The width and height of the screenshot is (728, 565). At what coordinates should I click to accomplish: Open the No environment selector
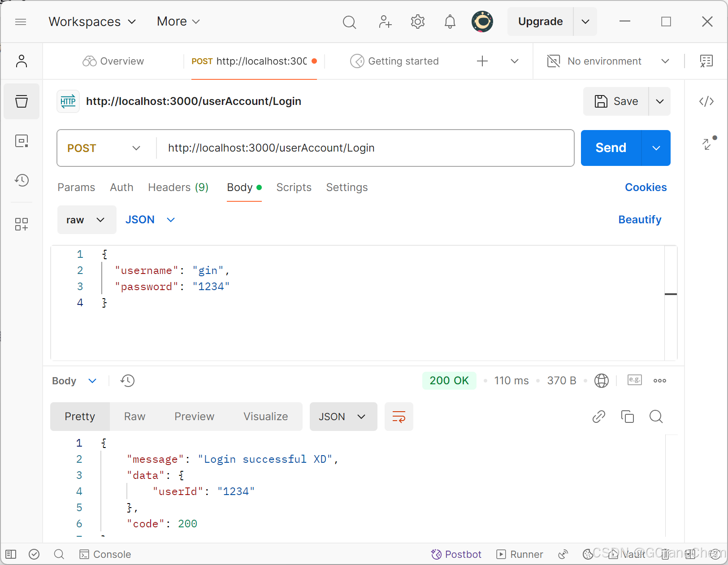609,61
